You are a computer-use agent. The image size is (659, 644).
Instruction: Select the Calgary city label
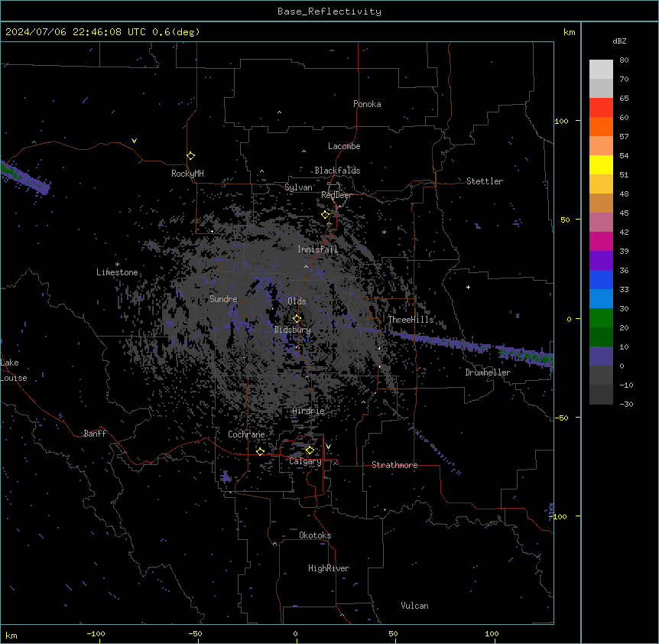(305, 461)
